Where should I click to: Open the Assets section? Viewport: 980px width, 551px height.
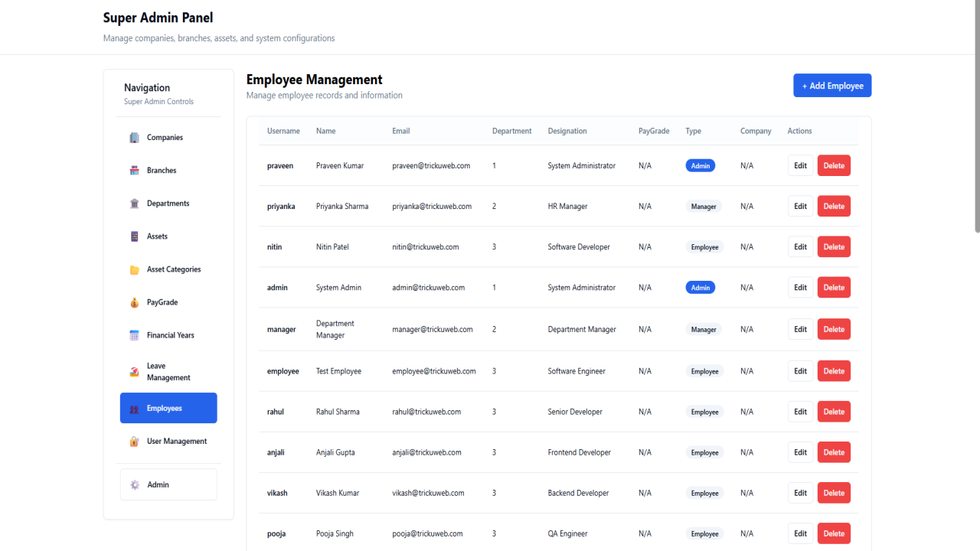coord(168,236)
